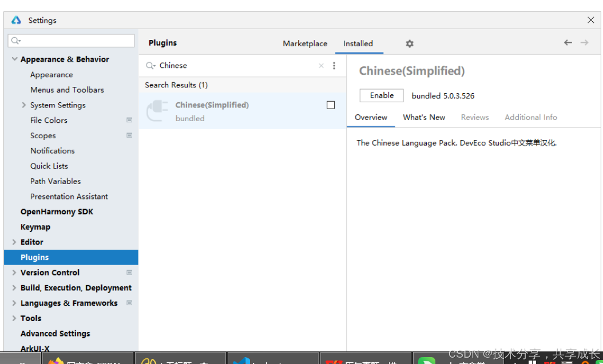Click the Scopes project-level icon
This screenshot has width=603, height=364.
(x=129, y=135)
